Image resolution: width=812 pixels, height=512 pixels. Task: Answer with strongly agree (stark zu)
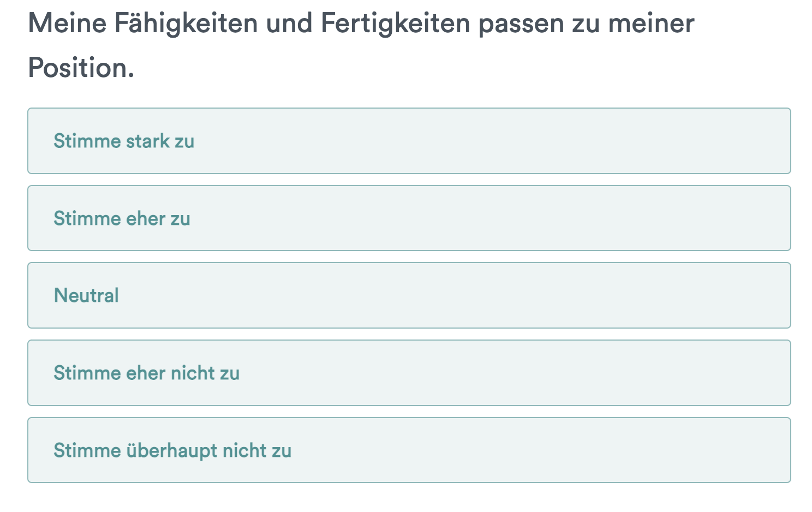pyautogui.click(x=409, y=141)
